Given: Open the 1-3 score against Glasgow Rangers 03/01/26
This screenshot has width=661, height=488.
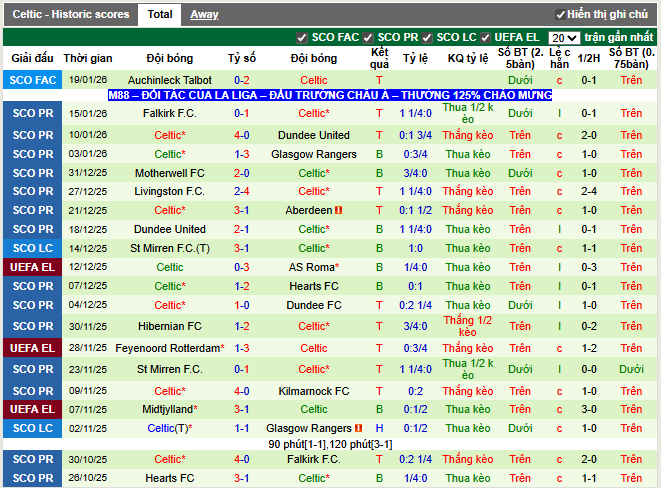Looking at the screenshot, I should tap(242, 154).
